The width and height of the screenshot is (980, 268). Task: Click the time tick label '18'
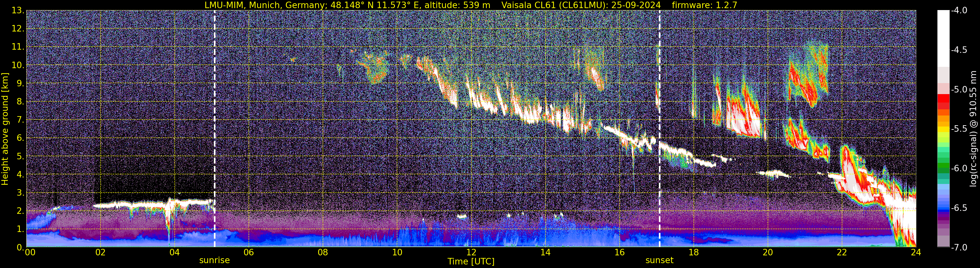694,252
